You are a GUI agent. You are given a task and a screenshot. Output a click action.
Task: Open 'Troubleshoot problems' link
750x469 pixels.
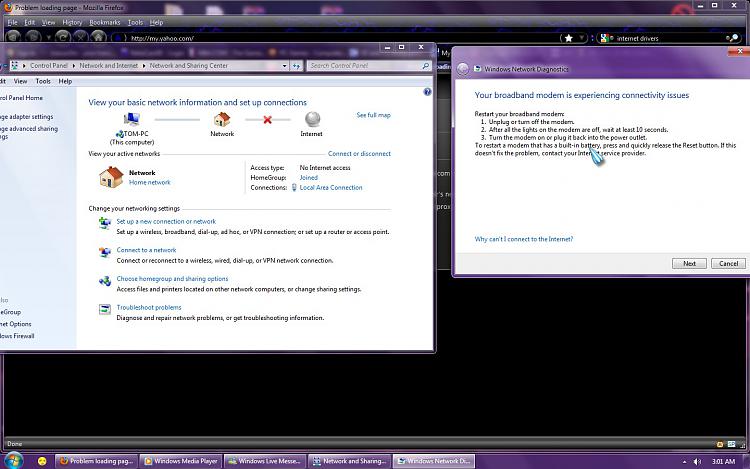click(x=149, y=307)
